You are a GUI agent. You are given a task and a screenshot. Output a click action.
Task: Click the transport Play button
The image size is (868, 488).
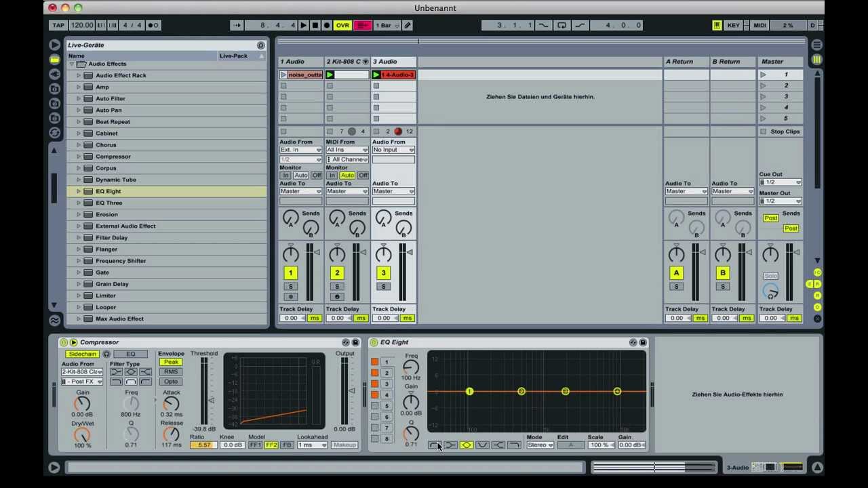pyautogui.click(x=303, y=25)
